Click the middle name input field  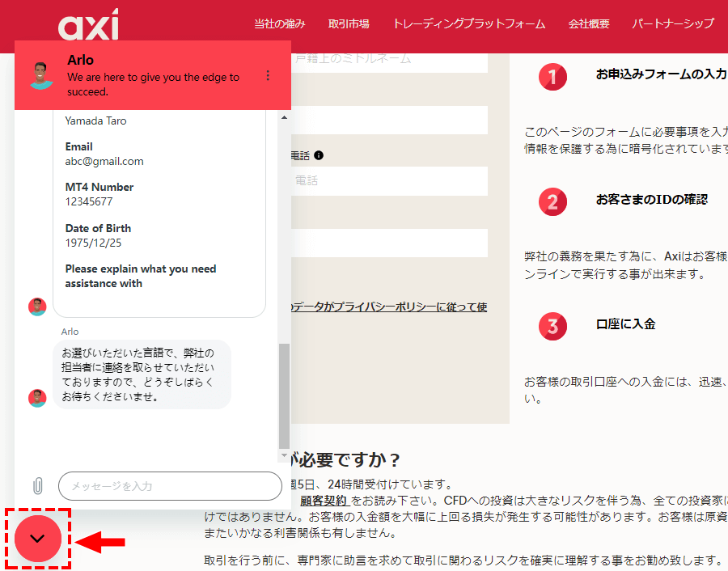coord(390,61)
